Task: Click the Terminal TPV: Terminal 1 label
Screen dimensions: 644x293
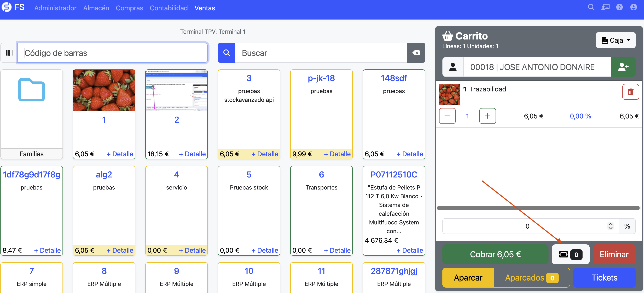Action: click(x=213, y=32)
